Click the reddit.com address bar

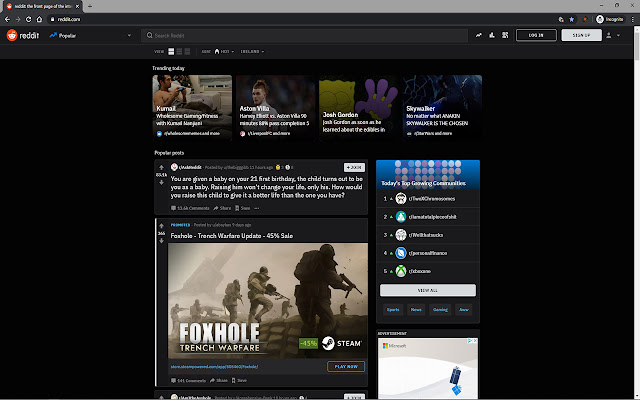coord(302,19)
